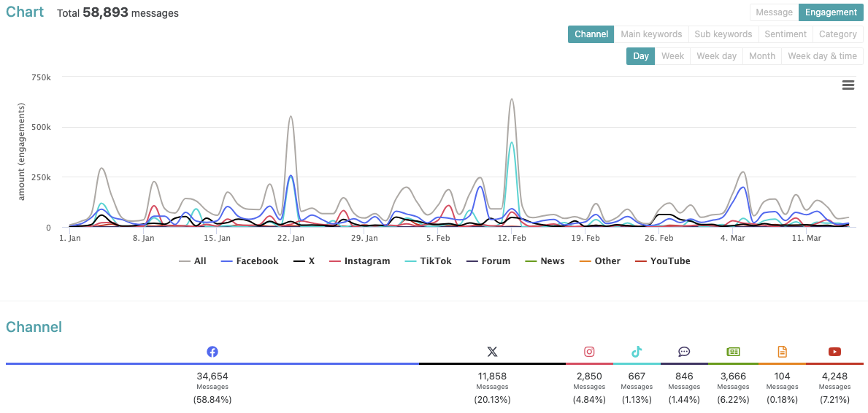Hide the Facebook series in legend
The width and height of the screenshot is (868, 413).
[x=250, y=261]
